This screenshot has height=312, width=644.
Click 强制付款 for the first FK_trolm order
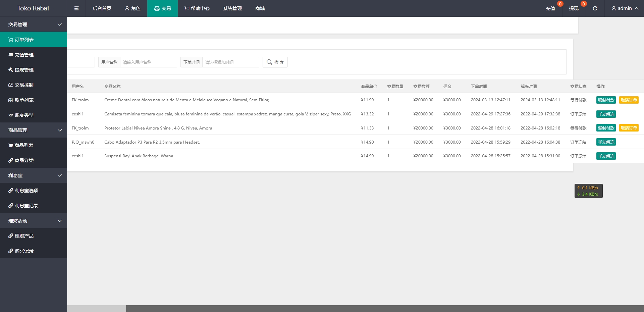pos(606,100)
